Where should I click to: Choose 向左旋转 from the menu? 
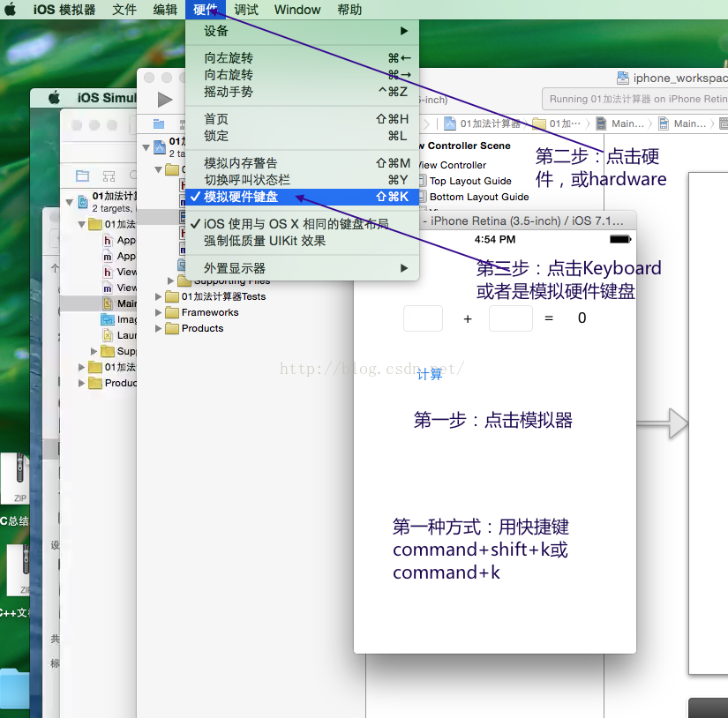point(303,58)
